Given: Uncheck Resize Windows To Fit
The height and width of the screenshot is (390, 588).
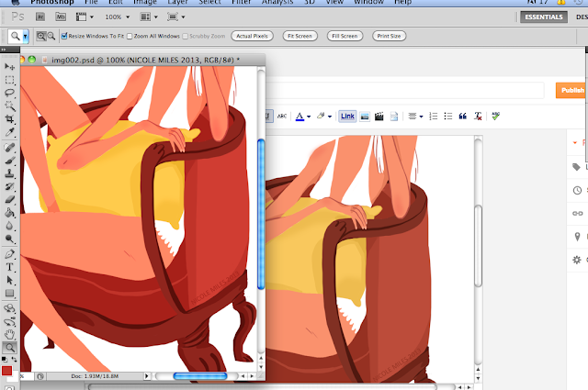Looking at the screenshot, I should (64, 36).
